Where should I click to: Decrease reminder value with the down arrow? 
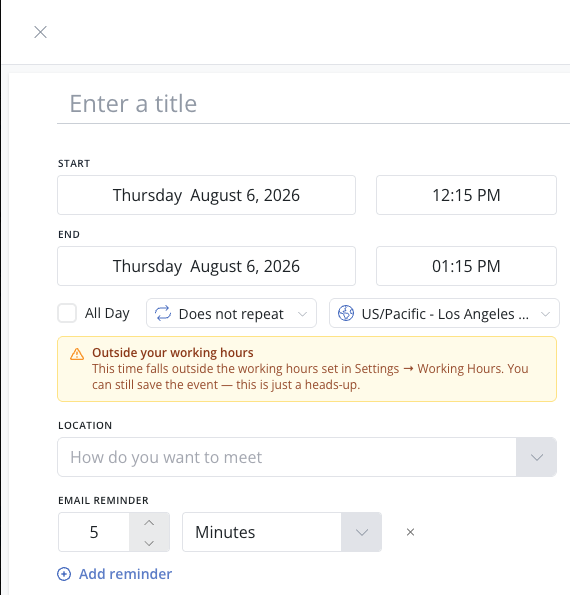149,543
